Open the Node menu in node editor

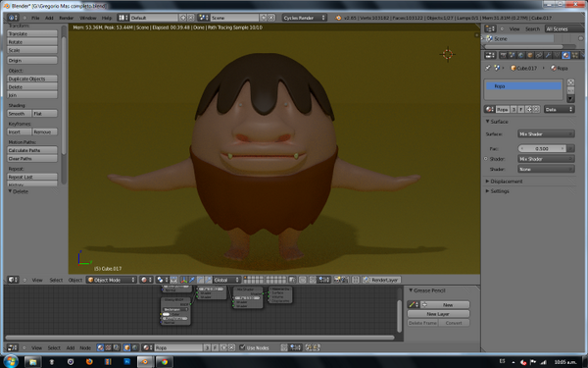click(x=85, y=347)
